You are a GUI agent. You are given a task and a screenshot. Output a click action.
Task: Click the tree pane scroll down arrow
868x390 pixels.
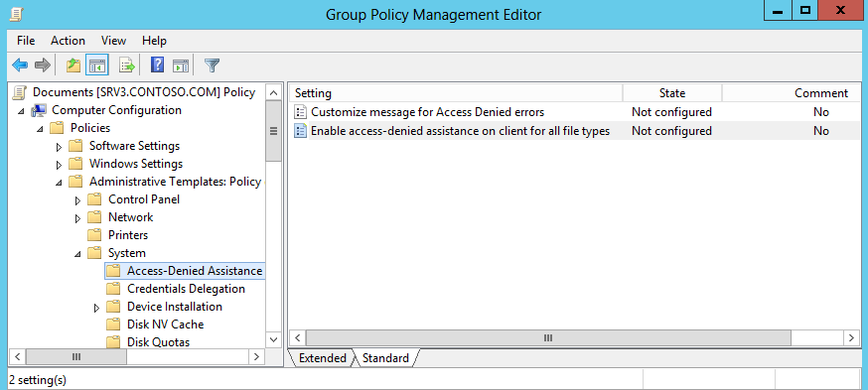[273, 339]
